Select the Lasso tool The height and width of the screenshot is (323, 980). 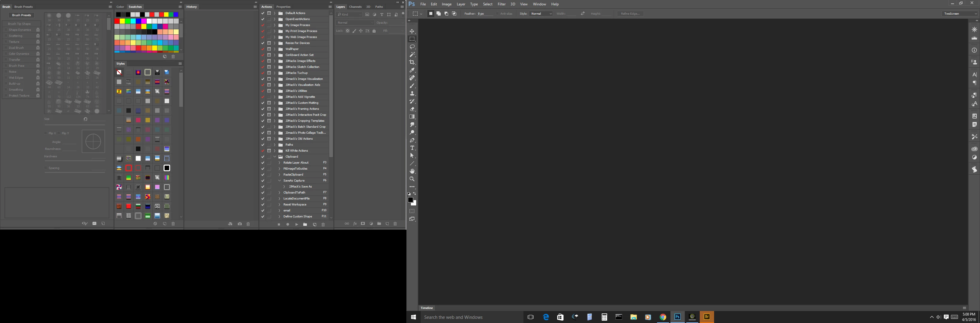pyautogui.click(x=412, y=47)
